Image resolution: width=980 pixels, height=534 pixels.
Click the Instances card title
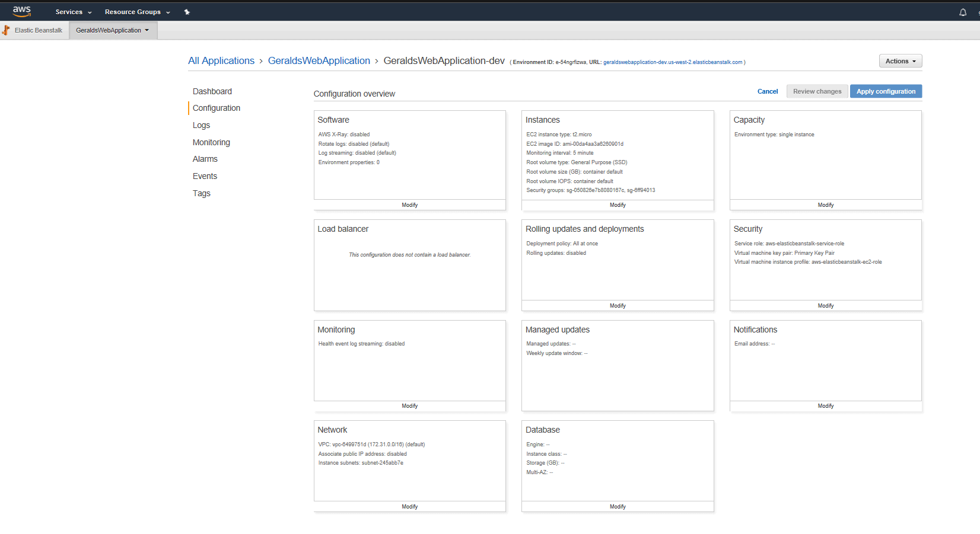tap(543, 120)
